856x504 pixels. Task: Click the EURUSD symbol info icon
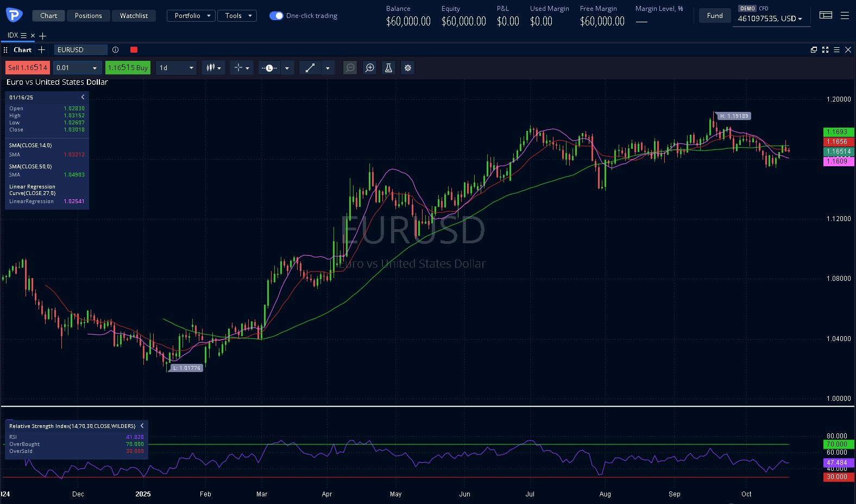(x=115, y=50)
